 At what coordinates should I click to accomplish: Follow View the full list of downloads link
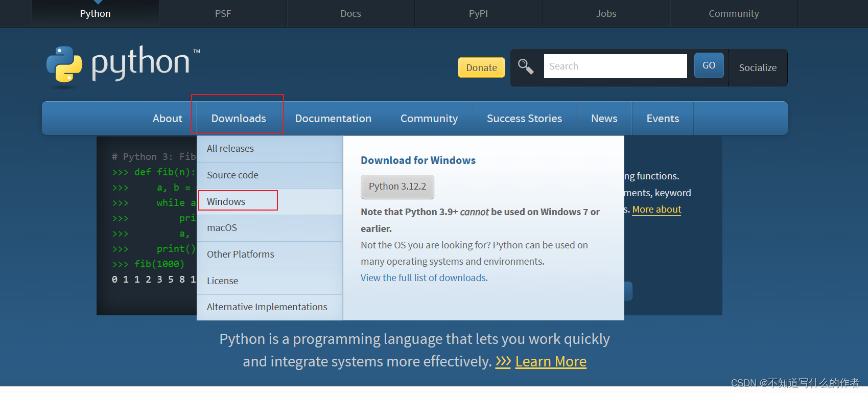[424, 278]
